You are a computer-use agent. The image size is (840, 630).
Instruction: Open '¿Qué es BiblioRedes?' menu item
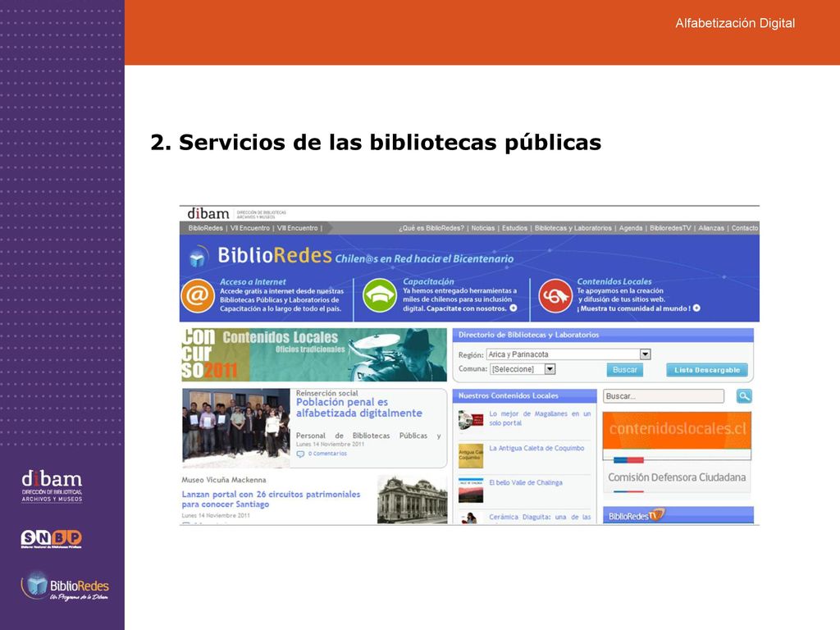[x=431, y=228]
